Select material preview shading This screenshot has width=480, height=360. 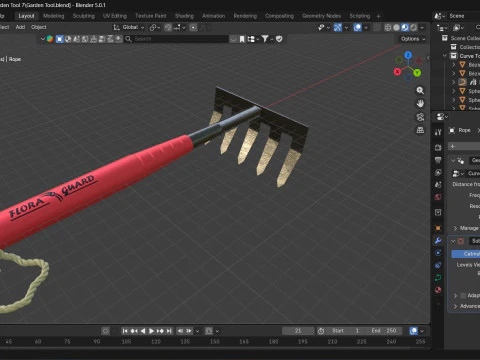[405, 27]
